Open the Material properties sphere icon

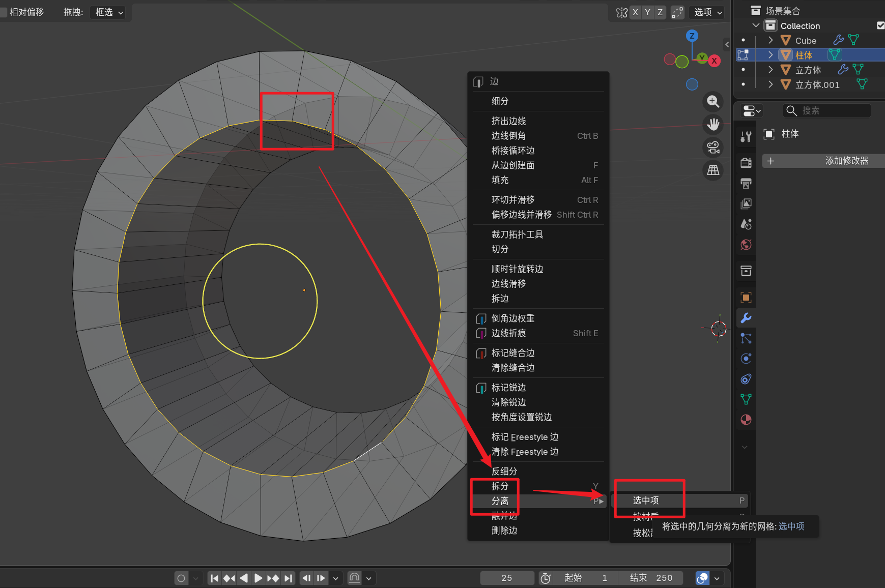pos(746,420)
